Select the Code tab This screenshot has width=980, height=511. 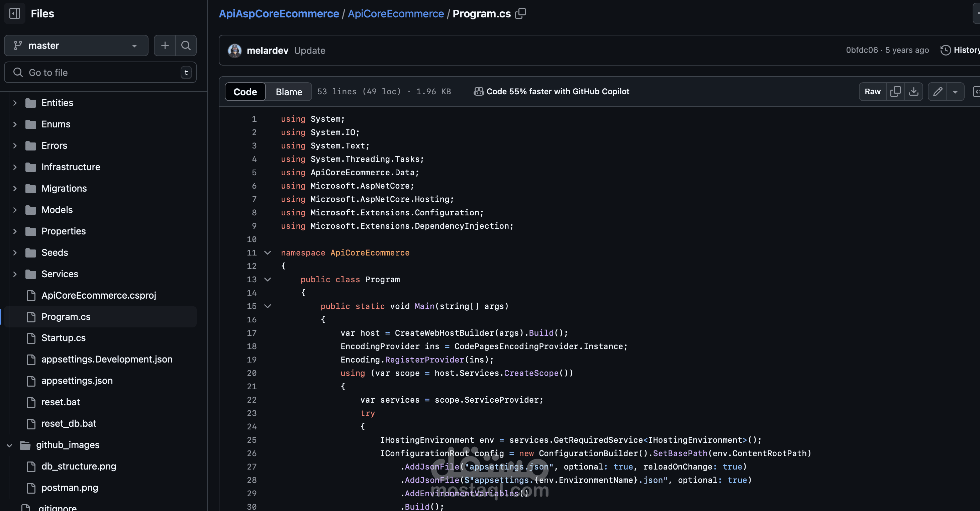click(245, 92)
